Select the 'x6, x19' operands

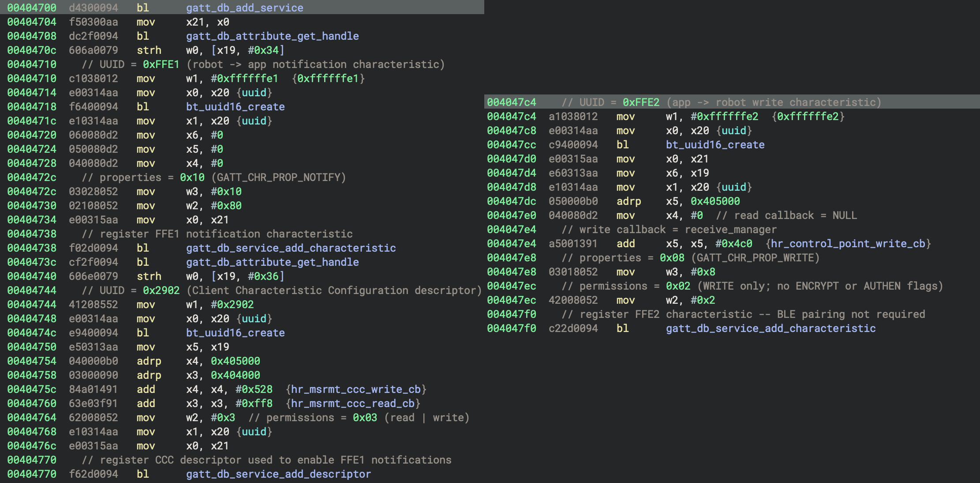687,173
